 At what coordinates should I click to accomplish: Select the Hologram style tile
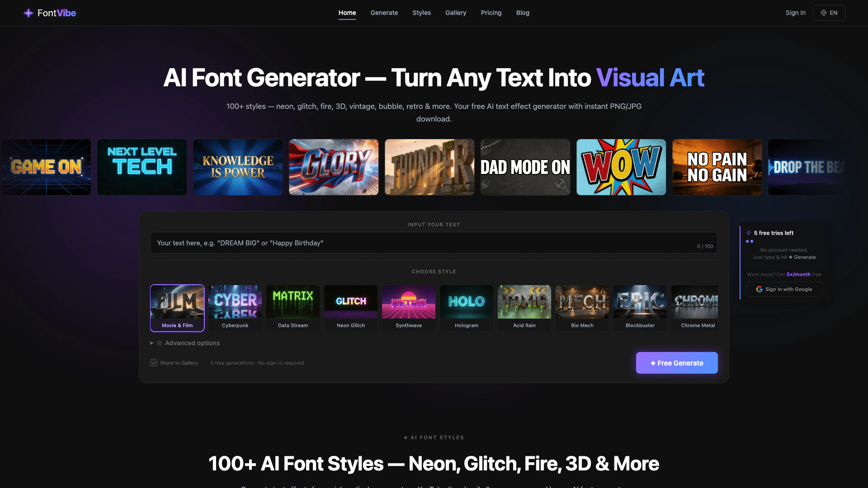point(467,308)
